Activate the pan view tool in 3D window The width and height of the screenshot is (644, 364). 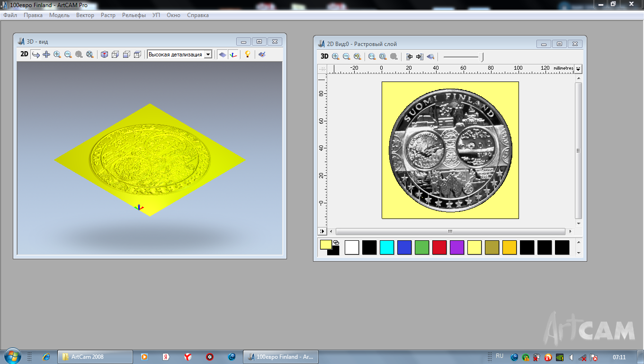tap(46, 55)
